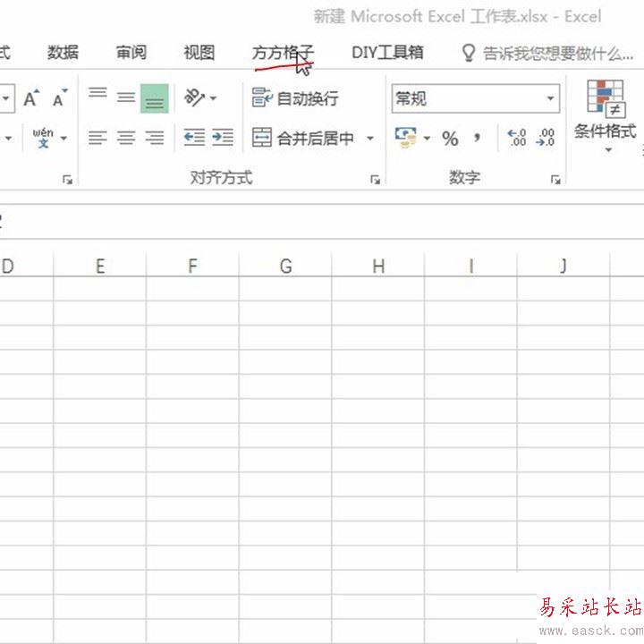Expand the 合并后居中 dropdown arrow
644x644 pixels.
click(x=370, y=139)
